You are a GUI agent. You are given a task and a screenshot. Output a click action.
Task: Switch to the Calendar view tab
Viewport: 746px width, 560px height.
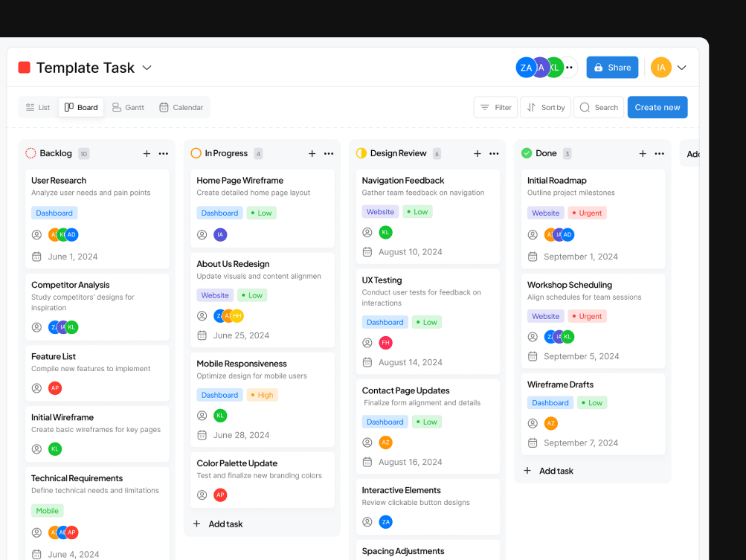[181, 106]
